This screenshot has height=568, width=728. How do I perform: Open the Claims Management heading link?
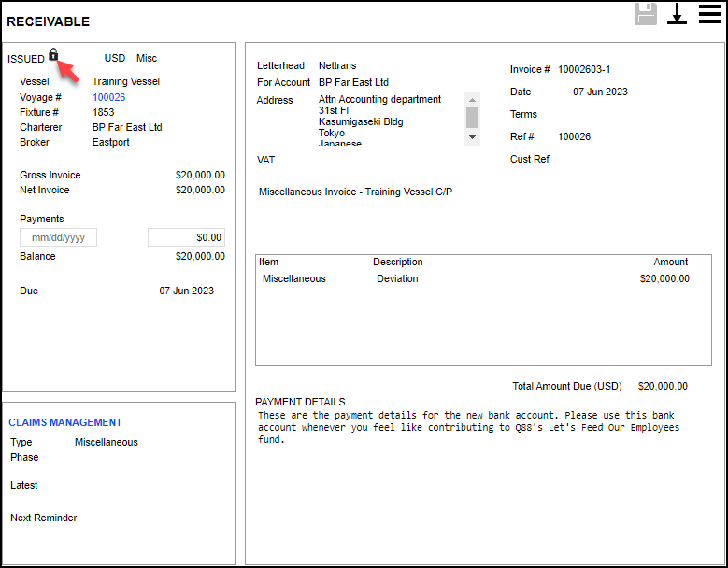(x=65, y=422)
